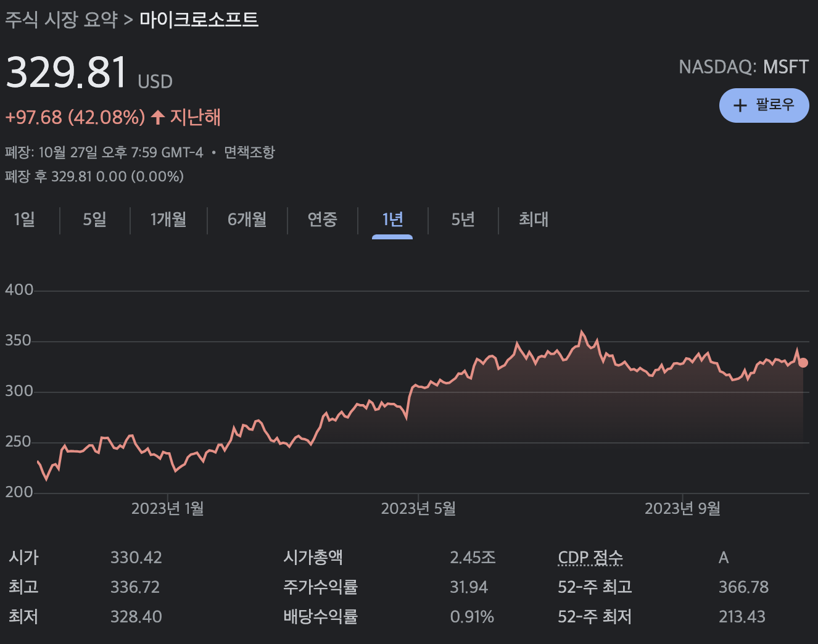Click the 주가수익률 value 31.94

pos(469,587)
